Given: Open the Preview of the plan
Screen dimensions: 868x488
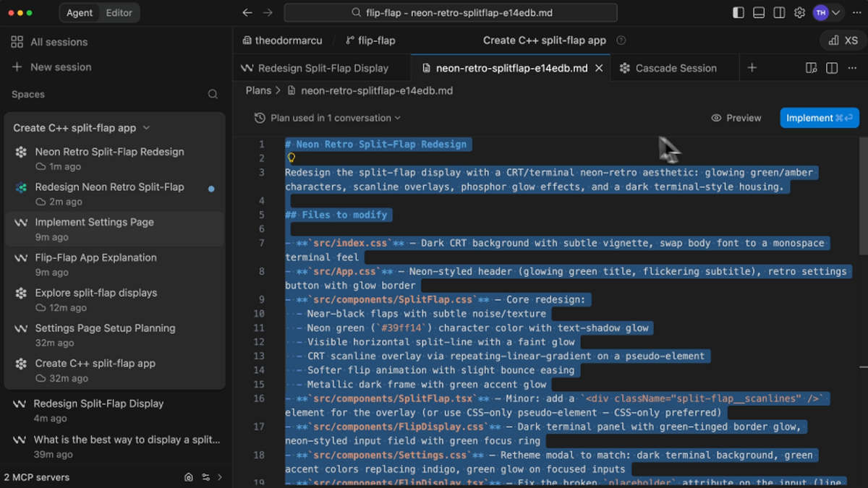Looking at the screenshot, I should point(736,118).
